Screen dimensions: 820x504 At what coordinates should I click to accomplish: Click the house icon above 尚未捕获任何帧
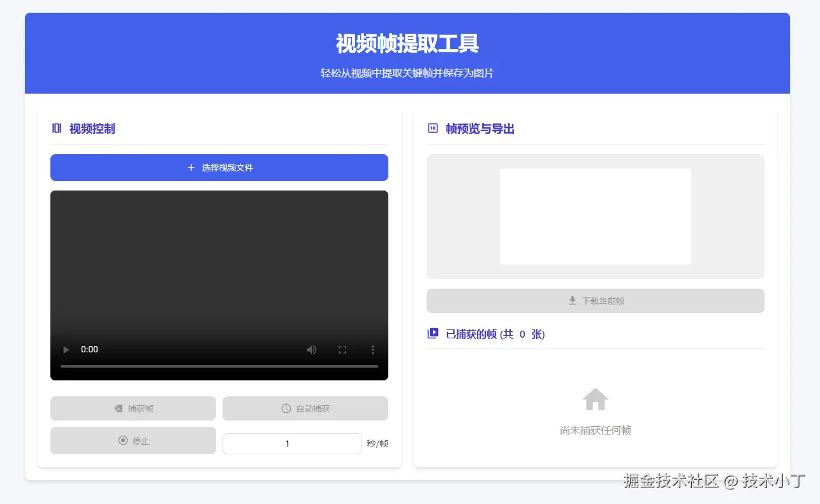coord(596,400)
